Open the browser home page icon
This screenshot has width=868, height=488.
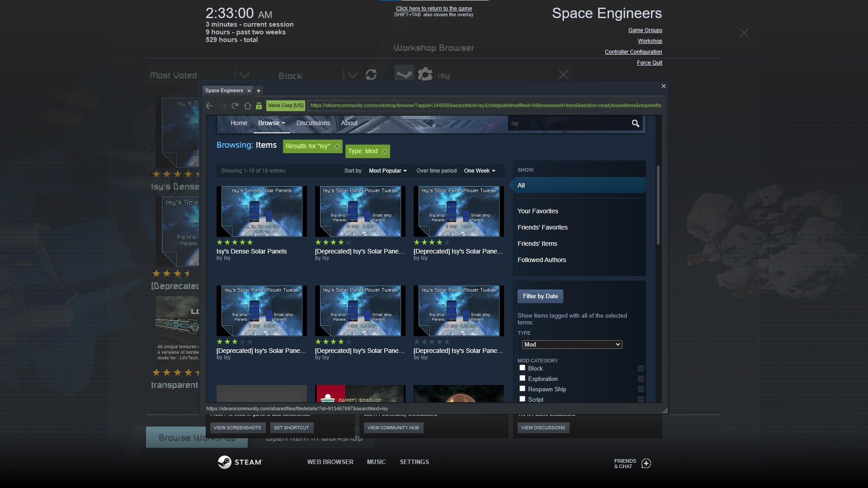point(247,106)
